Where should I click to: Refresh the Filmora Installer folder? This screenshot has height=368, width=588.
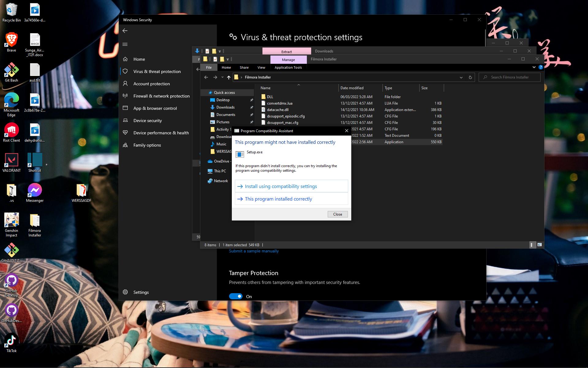click(470, 77)
